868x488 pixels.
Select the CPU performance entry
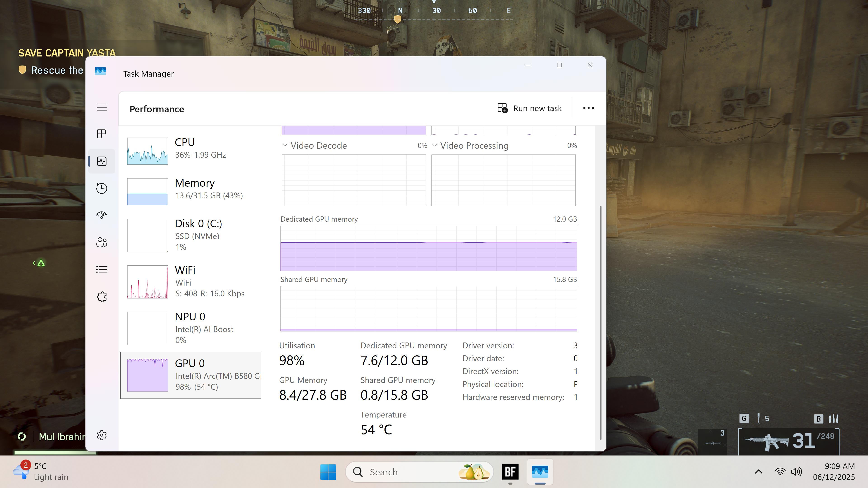click(x=191, y=151)
